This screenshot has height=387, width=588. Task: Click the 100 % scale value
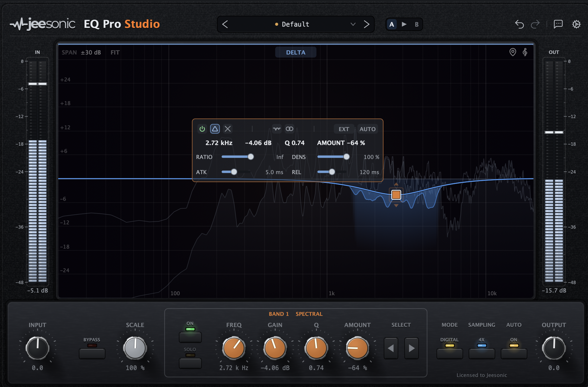point(135,368)
